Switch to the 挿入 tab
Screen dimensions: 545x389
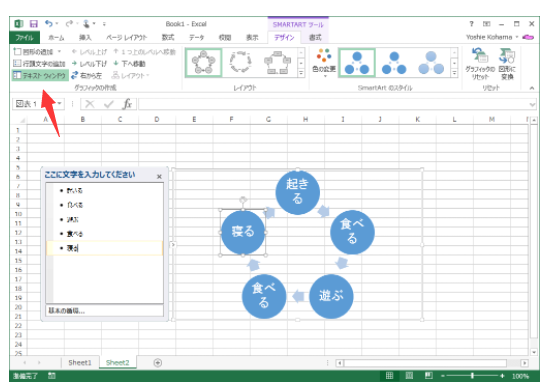tap(85, 38)
